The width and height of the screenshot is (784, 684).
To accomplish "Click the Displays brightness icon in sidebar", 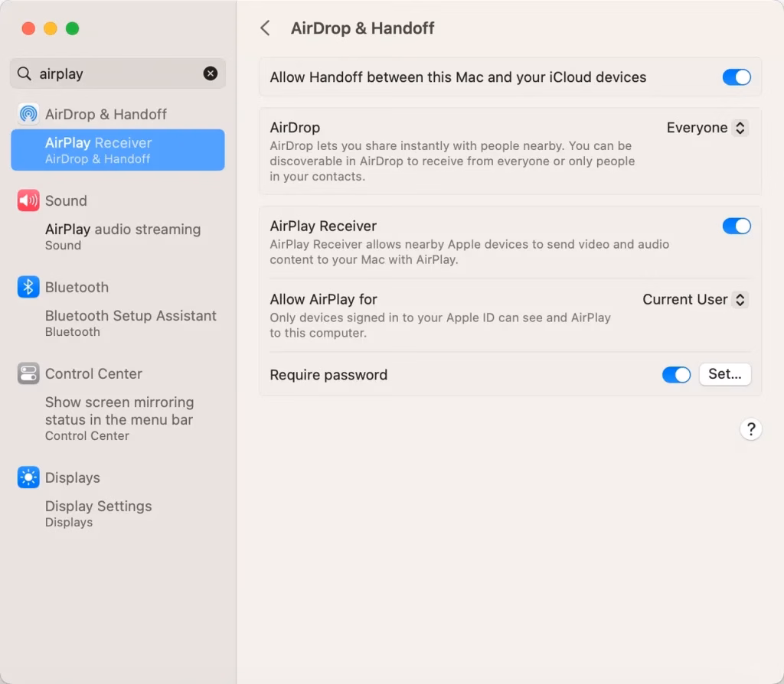I will (x=28, y=477).
